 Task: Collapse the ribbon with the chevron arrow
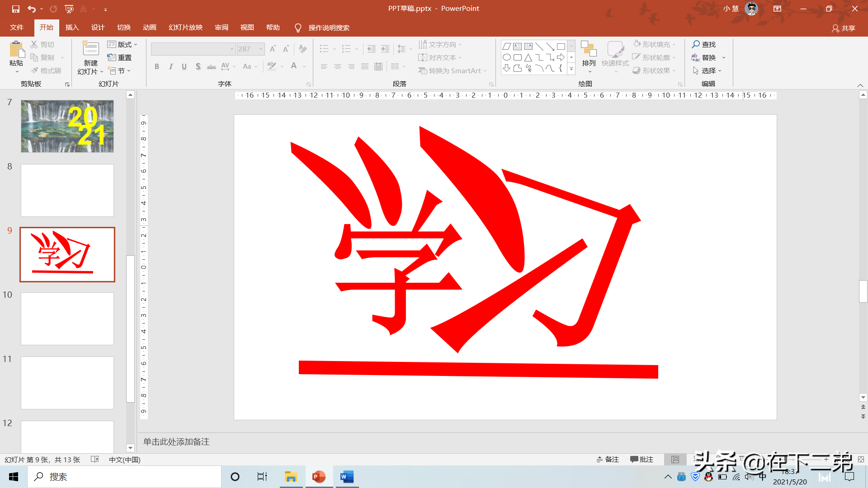click(x=860, y=85)
